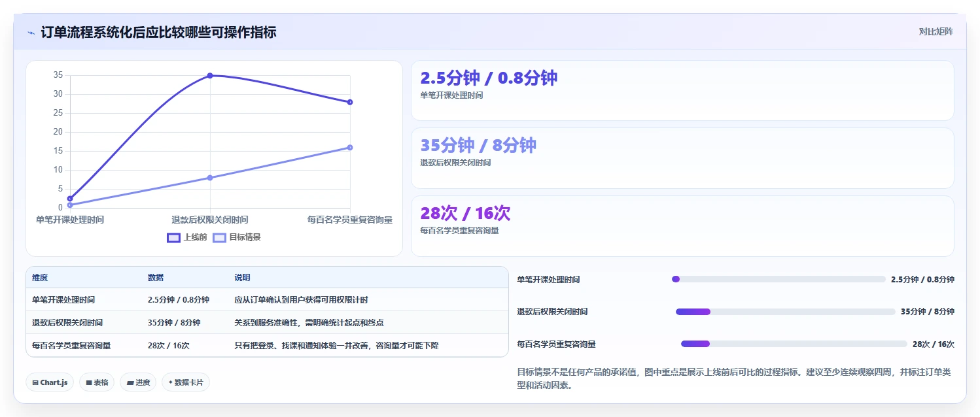Viewport: 980px width, 417px height.
Task: Click table cell 2.5分钟 / 0.8分钟
Action: pos(179,300)
